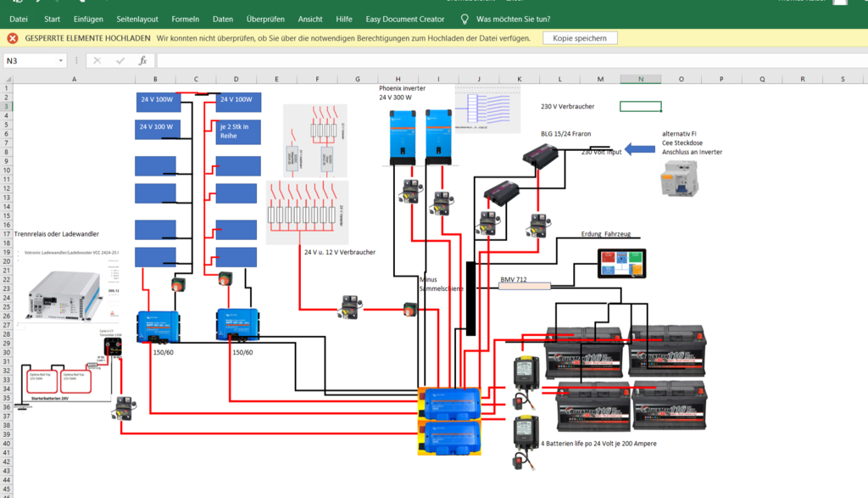This screenshot has height=498, width=868.
Task: Click the Name Box showing N3
Action: tap(30, 60)
